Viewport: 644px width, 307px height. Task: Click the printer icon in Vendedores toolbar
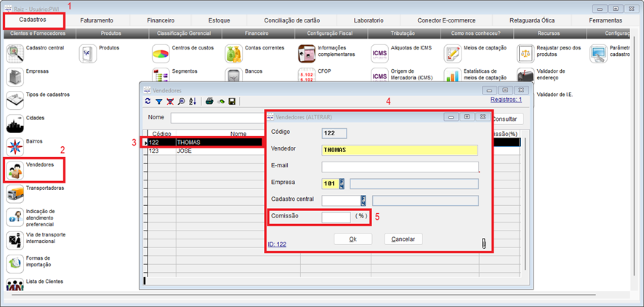(x=209, y=102)
